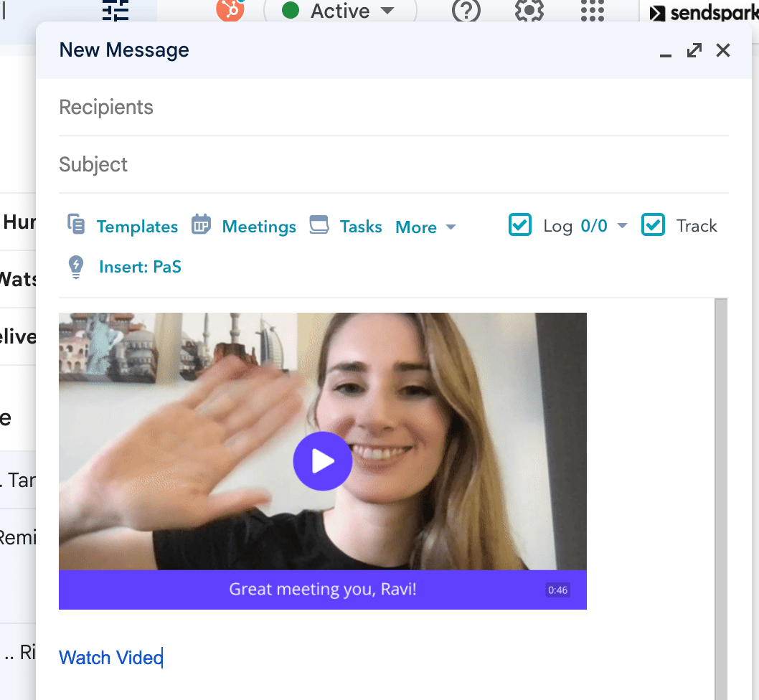Image resolution: width=759 pixels, height=700 pixels.
Task: Click the lightbulb insight icon
Action: [x=76, y=267]
